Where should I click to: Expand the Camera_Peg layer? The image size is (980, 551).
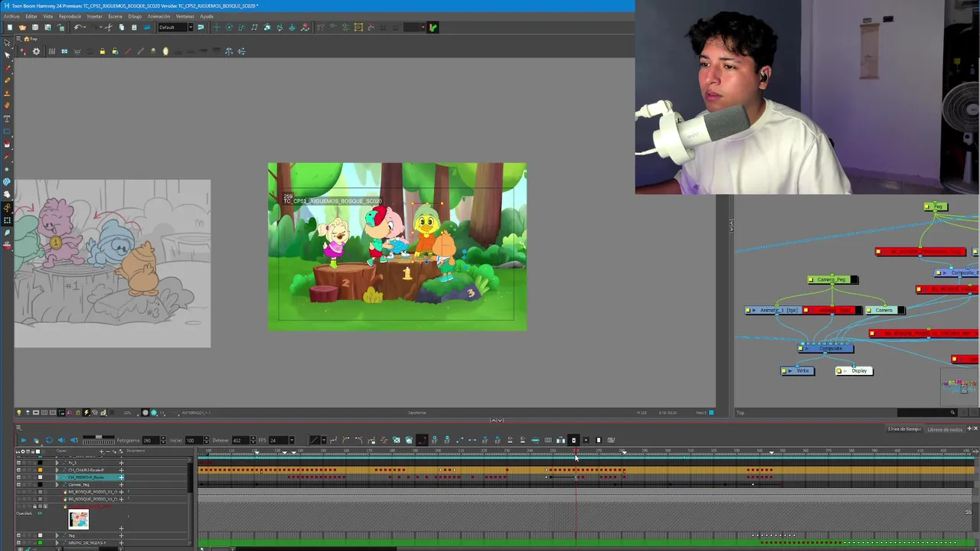57,484
